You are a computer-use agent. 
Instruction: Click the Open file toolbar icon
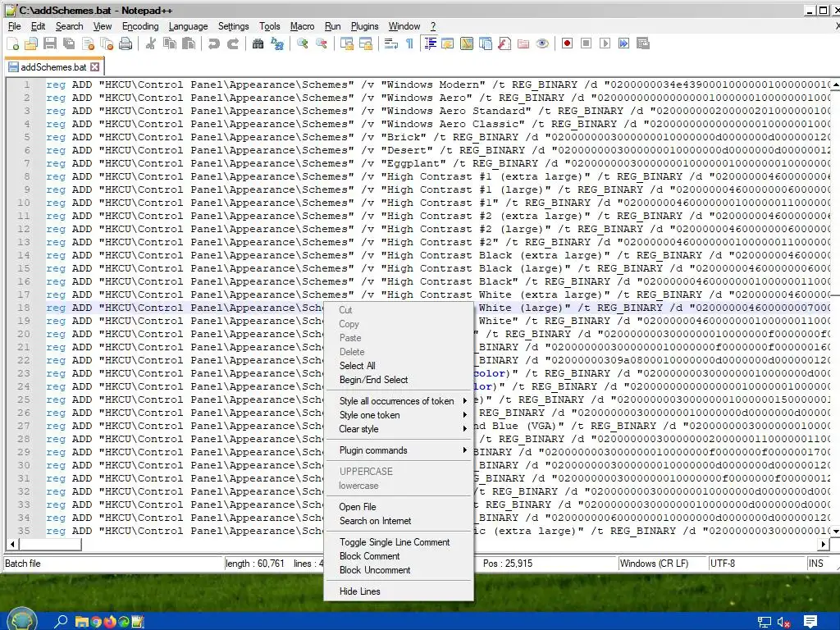coord(31,44)
